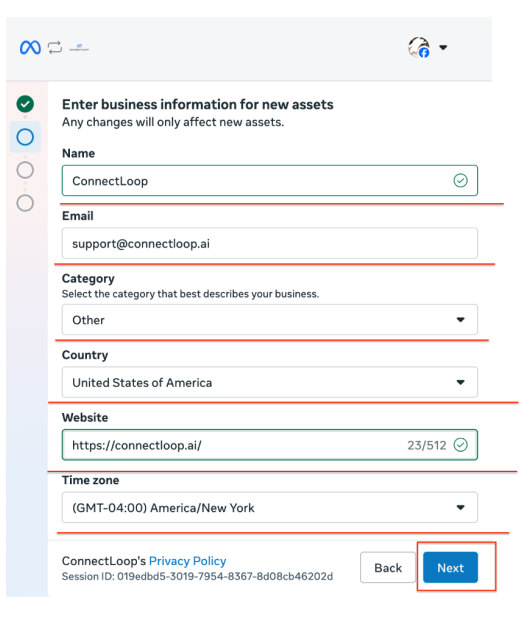
Task: Jump to the third step circle
Action: [x=25, y=170]
